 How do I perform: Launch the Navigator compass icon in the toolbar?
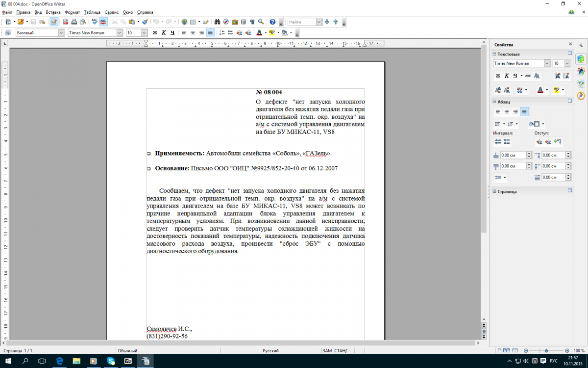point(226,22)
